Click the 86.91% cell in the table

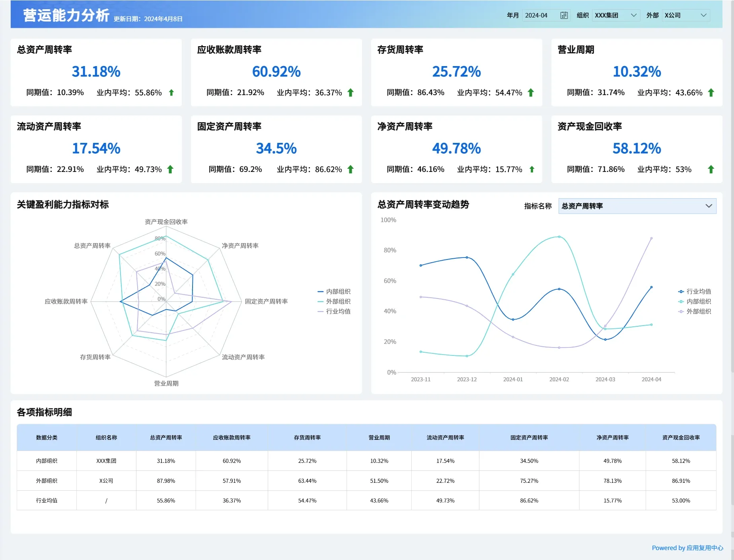[x=681, y=481]
